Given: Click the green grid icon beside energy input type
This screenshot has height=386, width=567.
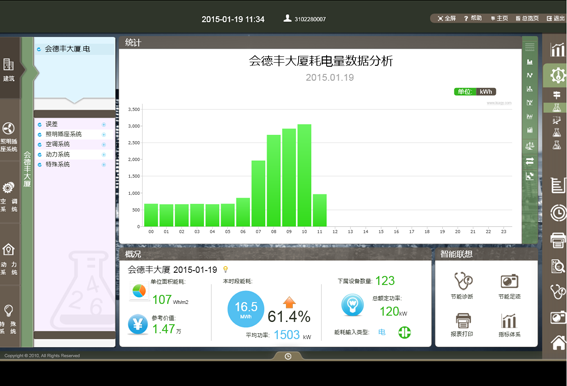Looking at the screenshot, I should [404, 332].
